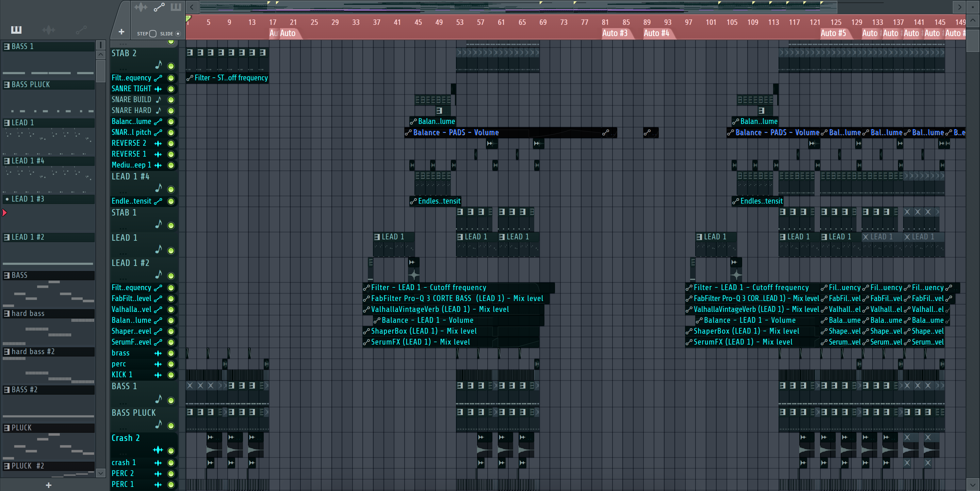Click waveform icon on PERC 2 track
The image size is (980, 491).
coord(158,474)
